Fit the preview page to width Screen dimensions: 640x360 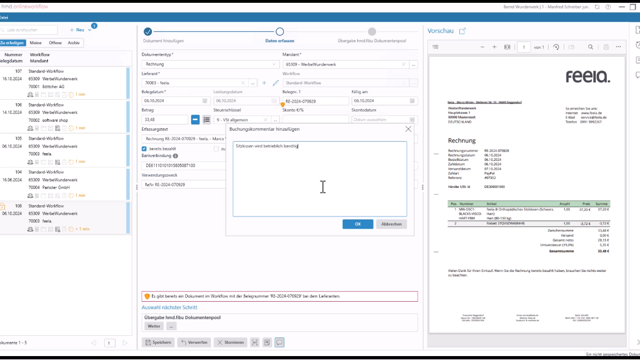[507, 47]
